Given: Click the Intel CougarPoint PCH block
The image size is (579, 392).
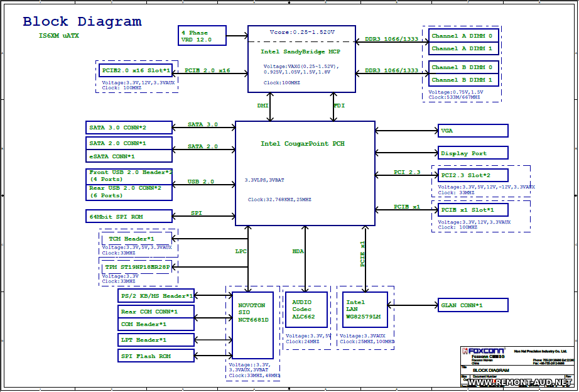Looking at the screenshot, I should (x=305, y=173).
